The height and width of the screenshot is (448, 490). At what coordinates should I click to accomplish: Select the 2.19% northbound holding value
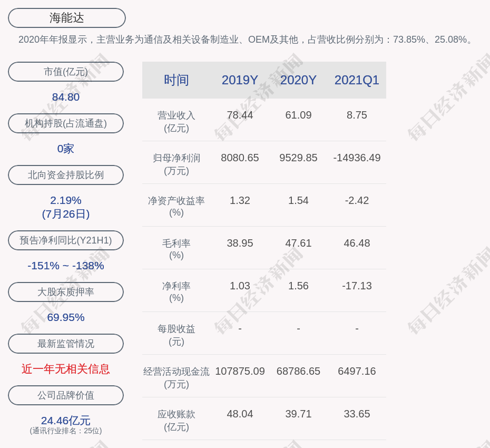tap(66, 200)
